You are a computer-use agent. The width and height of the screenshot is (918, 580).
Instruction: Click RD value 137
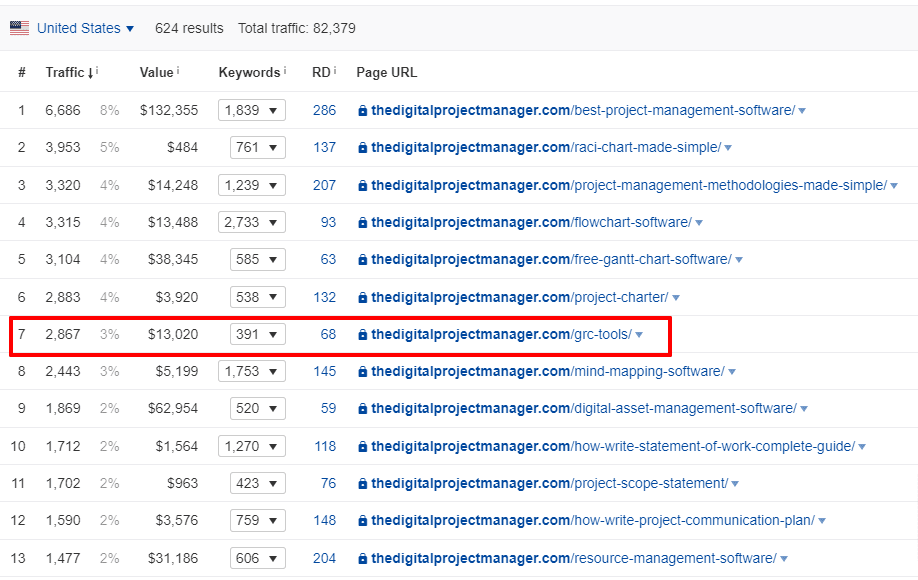coord(324,147)
